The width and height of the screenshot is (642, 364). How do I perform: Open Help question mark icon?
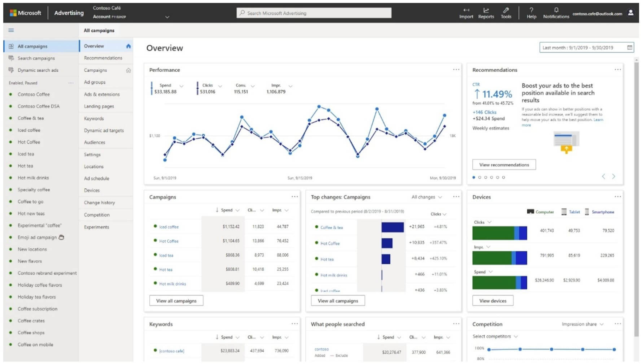point(531,10)
